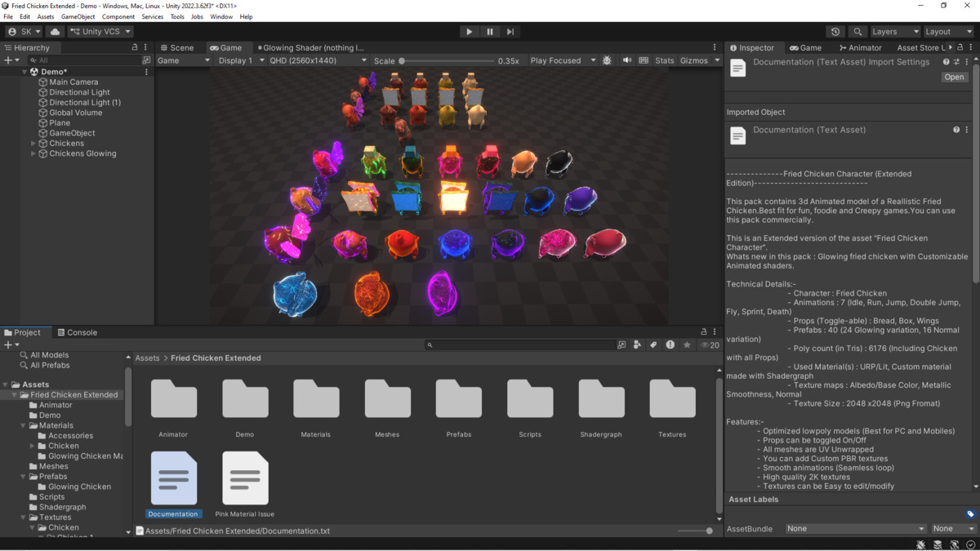The width and height of the screenshot is (980, 551).
Task: Expand the Chickens Glowing object
Action: pos(33,153)
